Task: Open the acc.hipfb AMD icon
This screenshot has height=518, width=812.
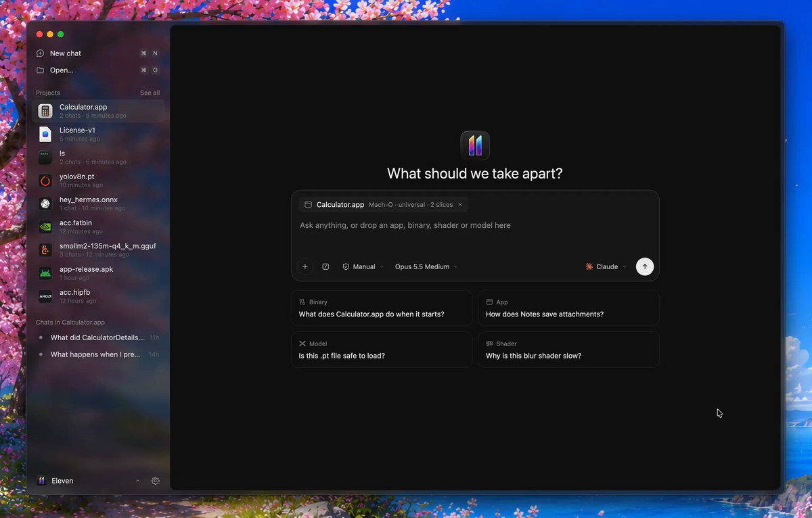Action: (45, 296)
